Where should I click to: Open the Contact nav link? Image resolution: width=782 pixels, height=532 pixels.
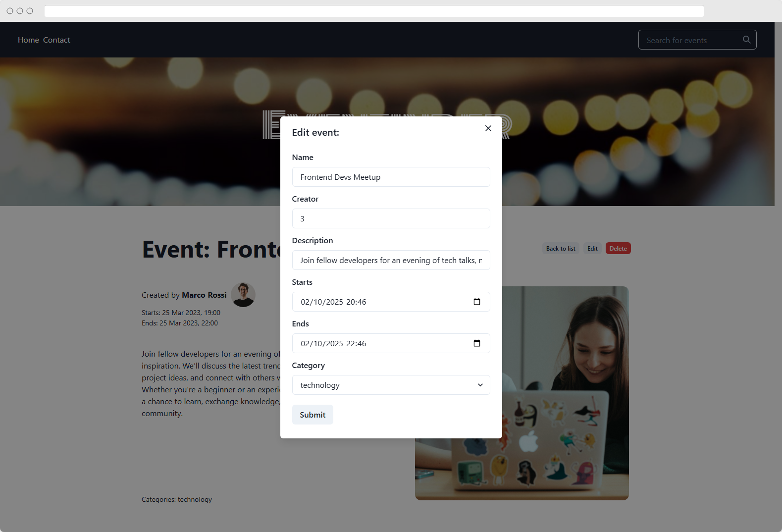pos(56,40)
